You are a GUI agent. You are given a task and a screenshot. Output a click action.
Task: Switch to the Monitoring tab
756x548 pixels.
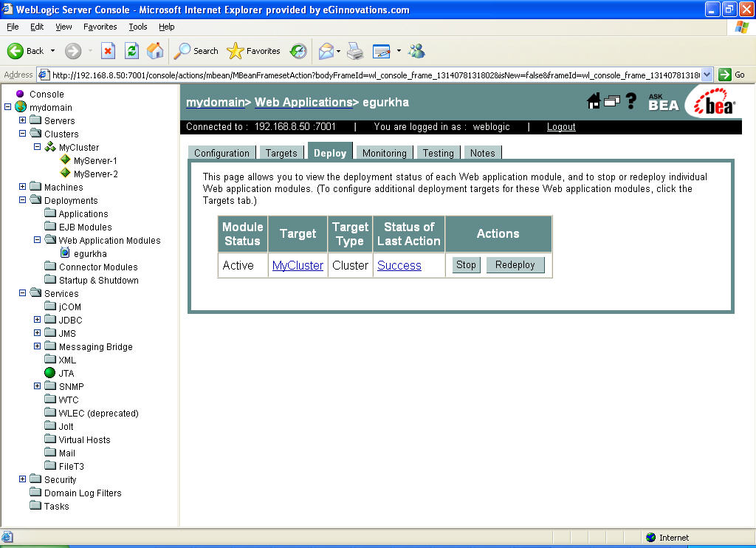click(x=384, y=152)
